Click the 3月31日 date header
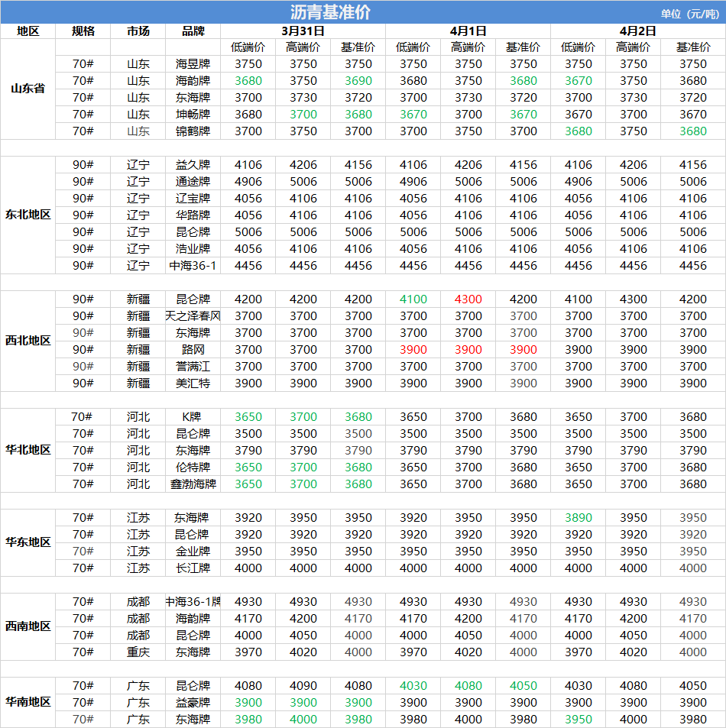Screen dimensions: 726x728 (303, 31)
